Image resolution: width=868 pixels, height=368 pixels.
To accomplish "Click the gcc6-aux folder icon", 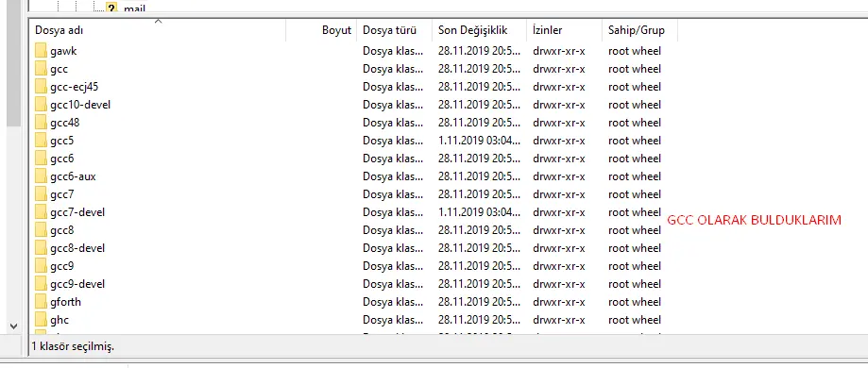I will tap(41, 176).
